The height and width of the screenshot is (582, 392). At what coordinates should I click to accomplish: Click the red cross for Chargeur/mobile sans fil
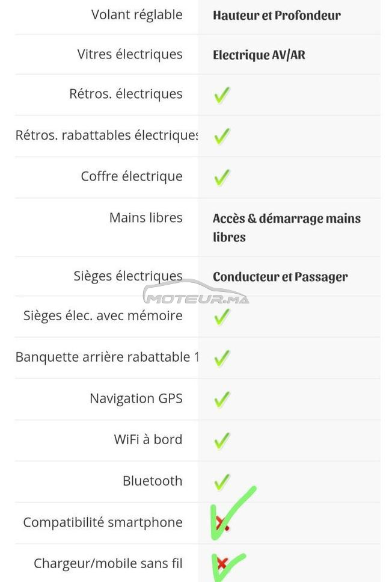[221, 564]
